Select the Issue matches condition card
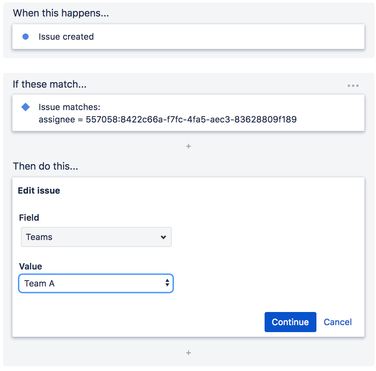This screenshot has height=371, width=376. [188, 113]
